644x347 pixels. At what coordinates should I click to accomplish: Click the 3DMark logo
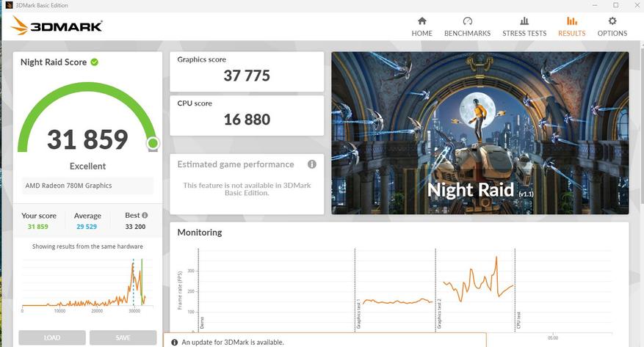(x=57, y=26)
